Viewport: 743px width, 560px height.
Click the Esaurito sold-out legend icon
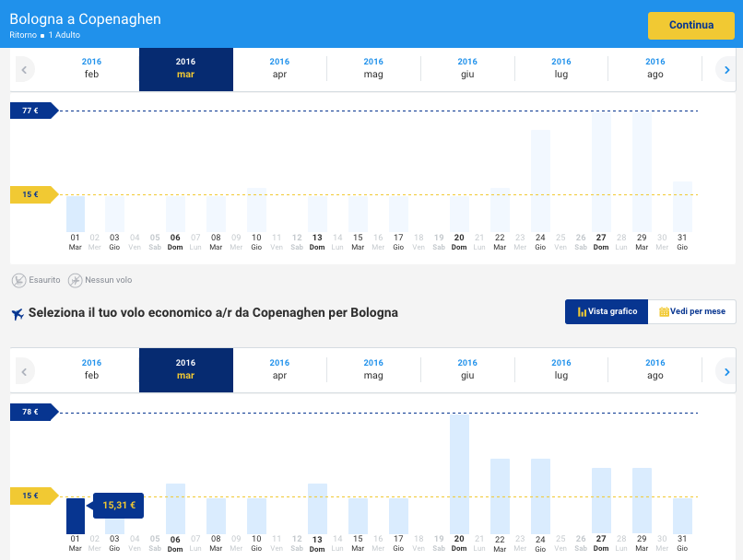coord(19,280)
